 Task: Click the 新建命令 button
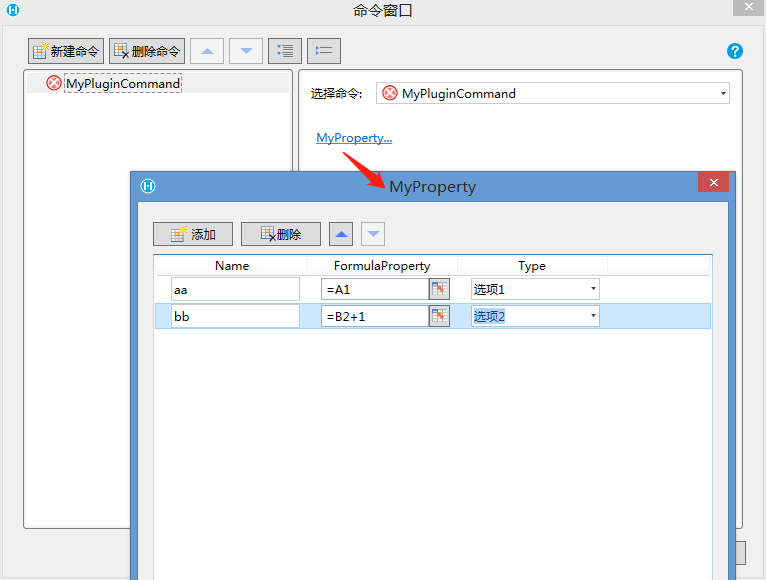coord(65,51)
